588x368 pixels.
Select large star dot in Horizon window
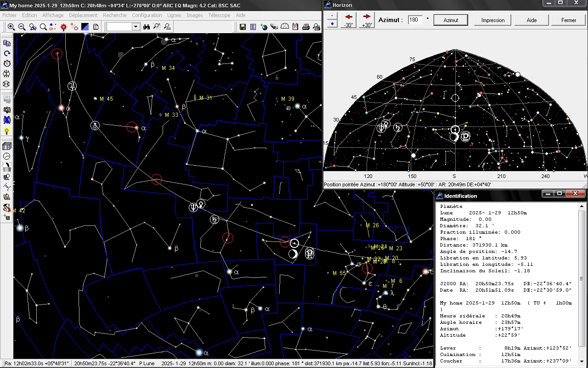(332, 23)
